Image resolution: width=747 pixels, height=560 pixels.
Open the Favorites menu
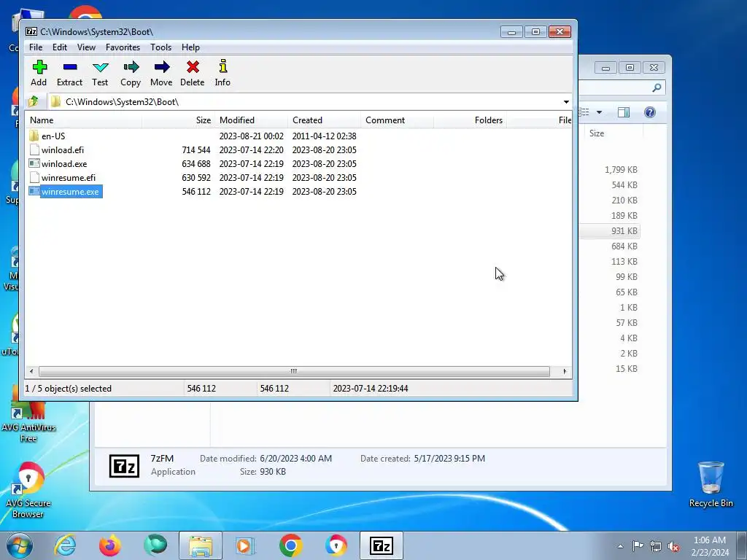[x=123, y=47]
